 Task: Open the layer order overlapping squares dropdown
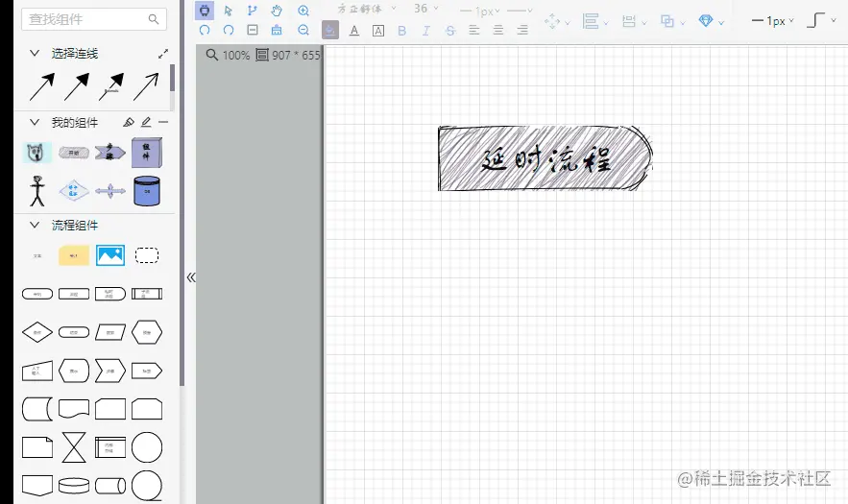672,22
